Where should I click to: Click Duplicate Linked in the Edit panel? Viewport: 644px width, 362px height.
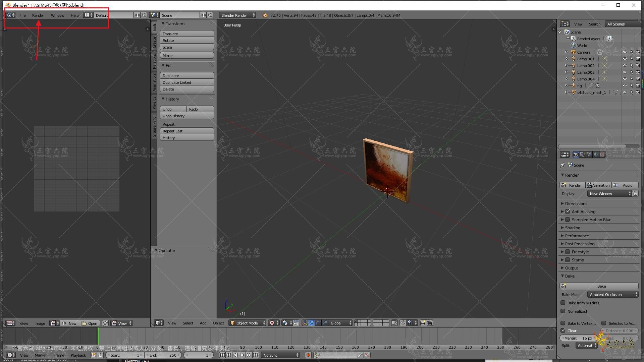pyautogui.click(x=187, y=82)
